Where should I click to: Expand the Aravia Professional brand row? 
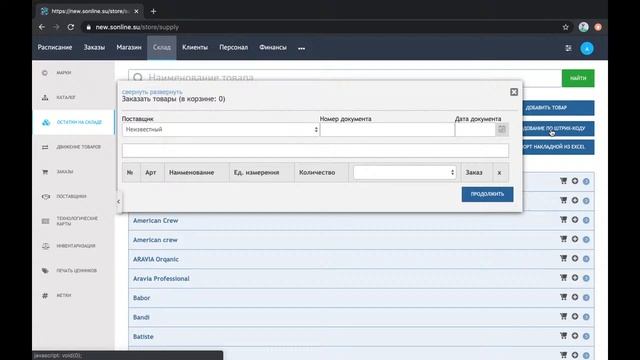(x=161, y=279)
